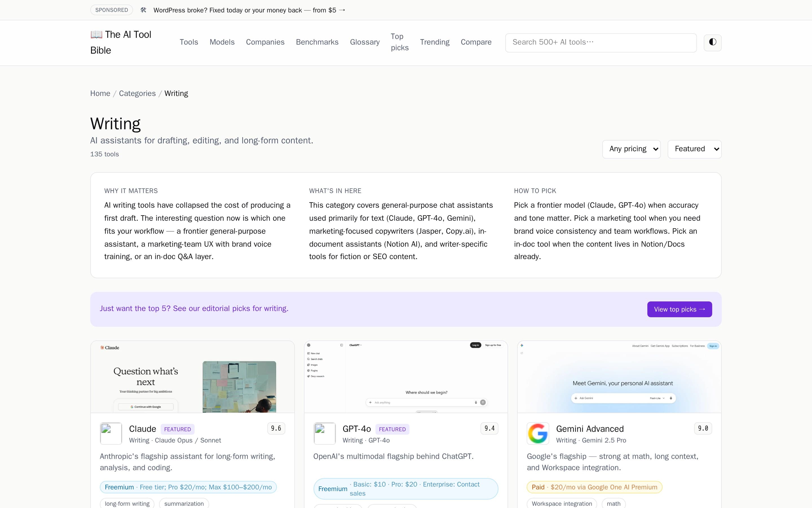Open the Featured sort dropdown
The width and height of the screenshot is (812, 508).
[x=694, y=149]
